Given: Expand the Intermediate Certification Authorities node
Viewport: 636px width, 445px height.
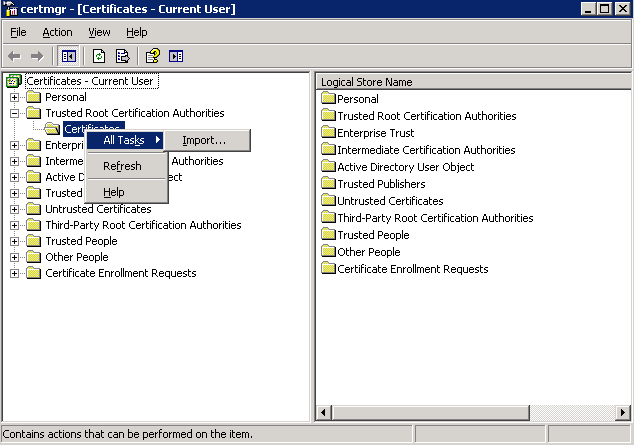Looking at the screenshot, I should tap(14, 161).
